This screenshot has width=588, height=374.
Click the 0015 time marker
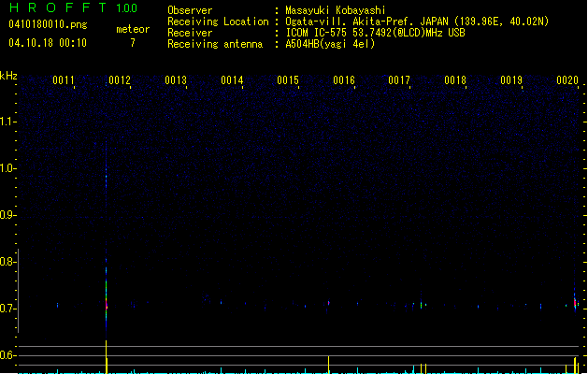pos(288,80)
